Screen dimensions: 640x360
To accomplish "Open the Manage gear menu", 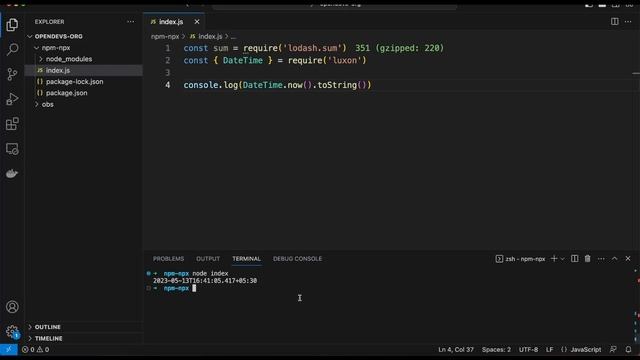I will pyautogui.click(x=12, y=331).
